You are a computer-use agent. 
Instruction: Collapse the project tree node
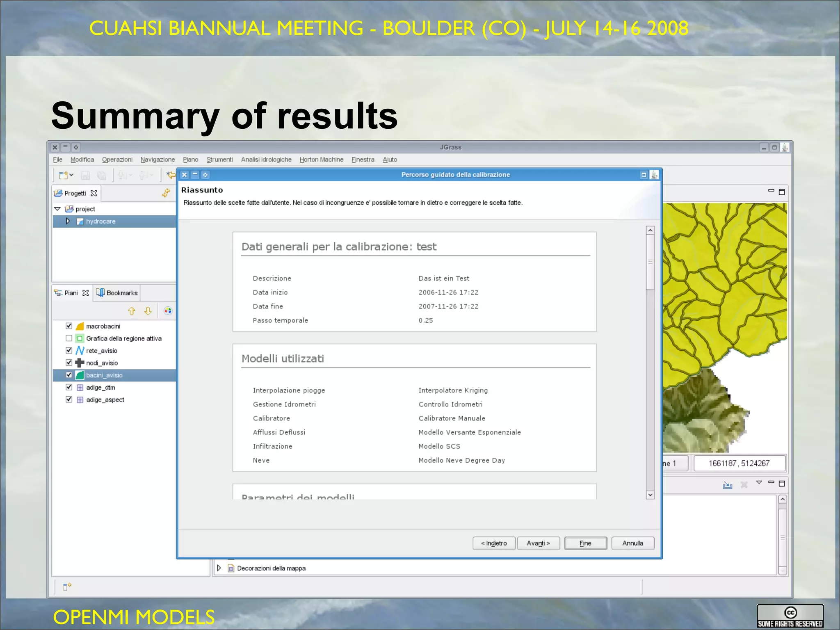pyautogui.click(x=57, y=209)
